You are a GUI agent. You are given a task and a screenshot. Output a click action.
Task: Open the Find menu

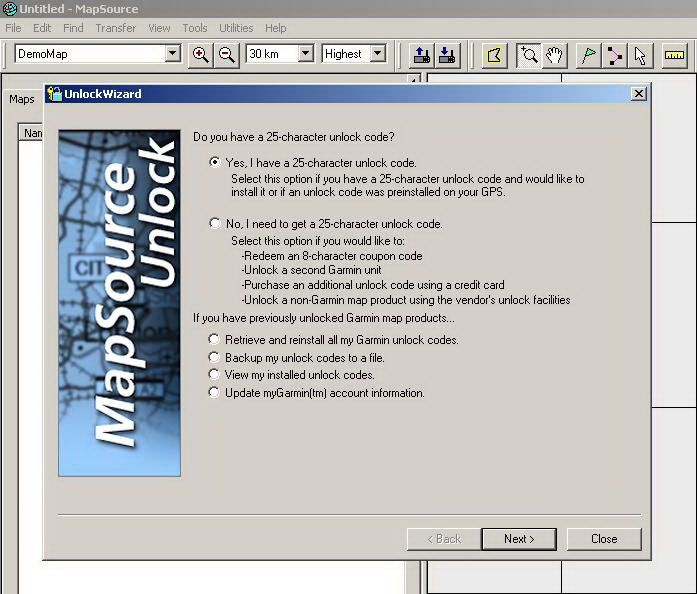73,28
